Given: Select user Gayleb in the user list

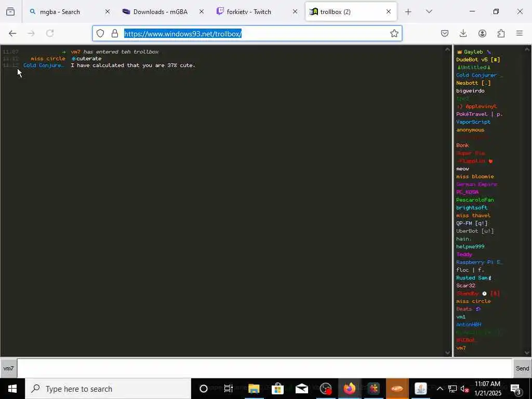Looking at the screenshot, I should click(x=474, y=52).
